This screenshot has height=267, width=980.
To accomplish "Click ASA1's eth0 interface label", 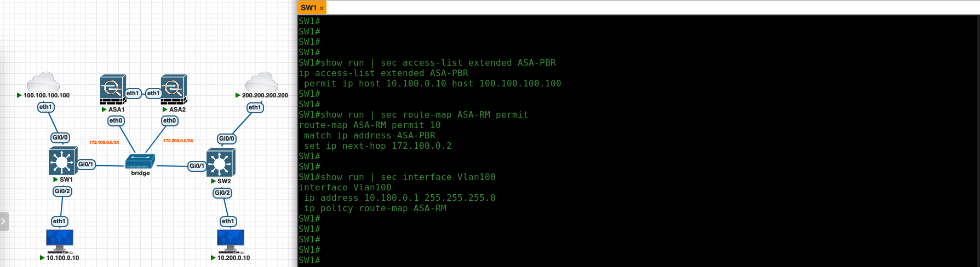I will [x=116, y=120].
